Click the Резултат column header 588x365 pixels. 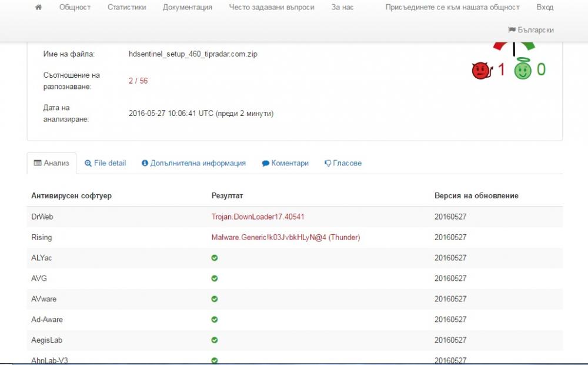[227, 195]
